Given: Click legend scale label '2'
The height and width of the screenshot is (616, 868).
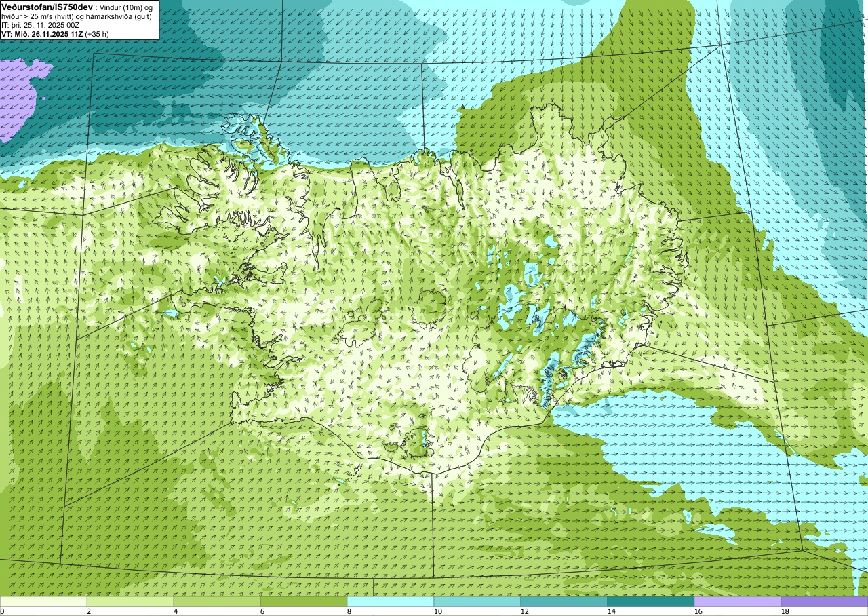Looking at the screenshot, I should (89, 611).
